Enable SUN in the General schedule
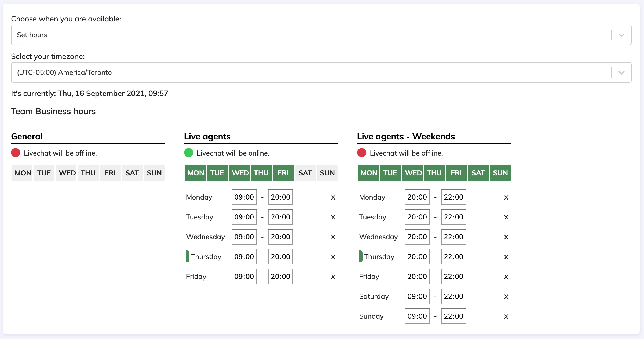 point(154,173)
